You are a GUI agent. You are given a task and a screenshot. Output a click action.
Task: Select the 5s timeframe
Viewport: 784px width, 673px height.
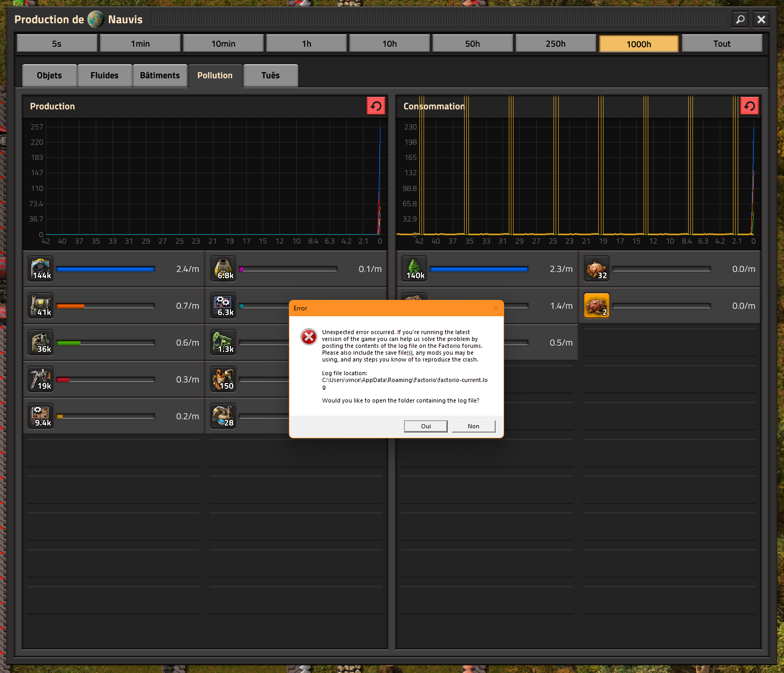point(57,44)
